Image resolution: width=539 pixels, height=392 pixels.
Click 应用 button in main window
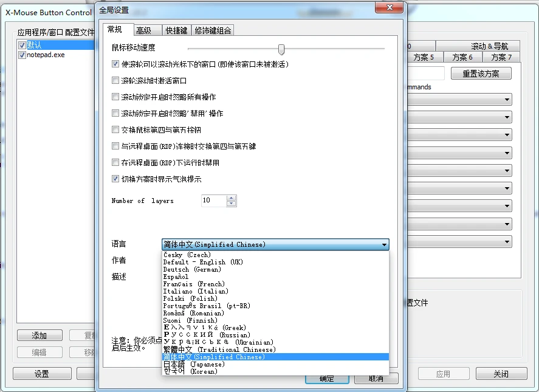[444, 374]
